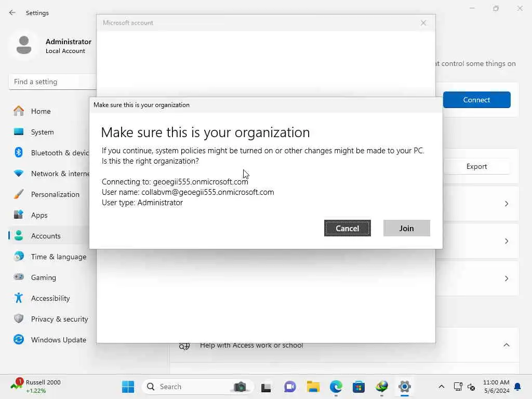Expand the second chevron row below Export

(506, 241)
